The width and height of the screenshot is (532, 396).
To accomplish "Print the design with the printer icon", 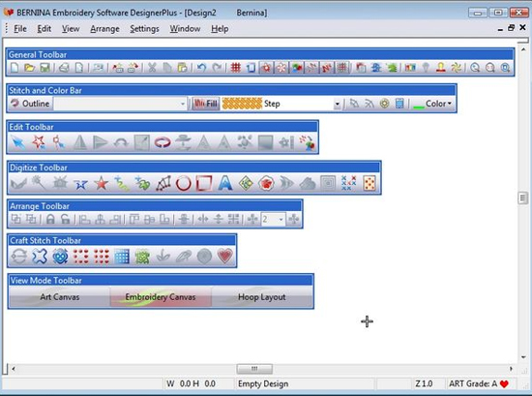I will click(x=64, y=68).
